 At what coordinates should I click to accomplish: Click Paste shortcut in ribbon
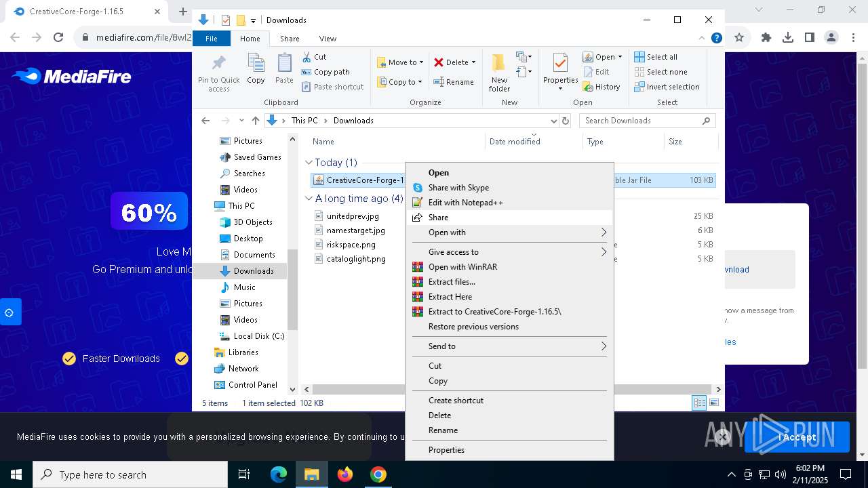pos(332,87)
